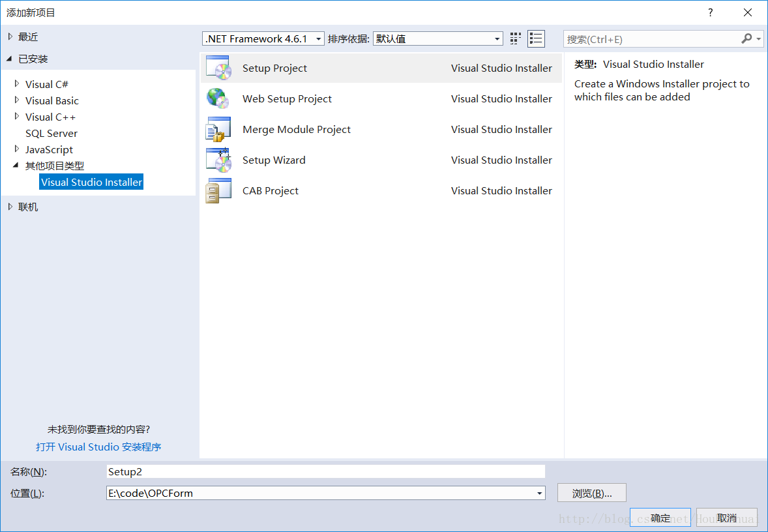Click the 确定 button

[660, 518]
